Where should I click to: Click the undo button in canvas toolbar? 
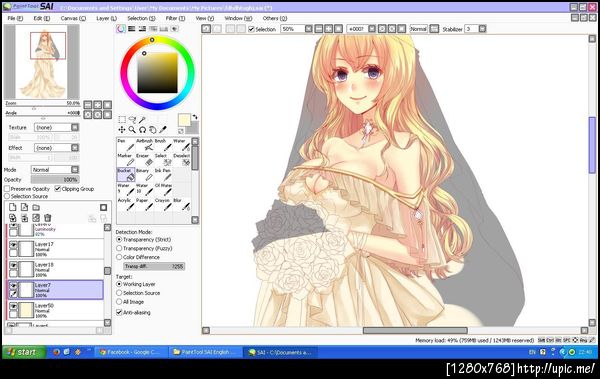tap(206, 29)
